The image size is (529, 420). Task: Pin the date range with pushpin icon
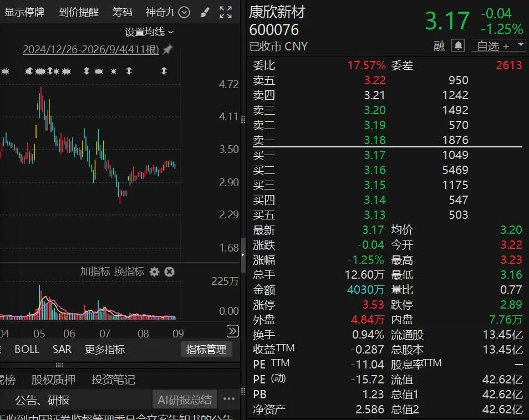[x=167, y=49]
